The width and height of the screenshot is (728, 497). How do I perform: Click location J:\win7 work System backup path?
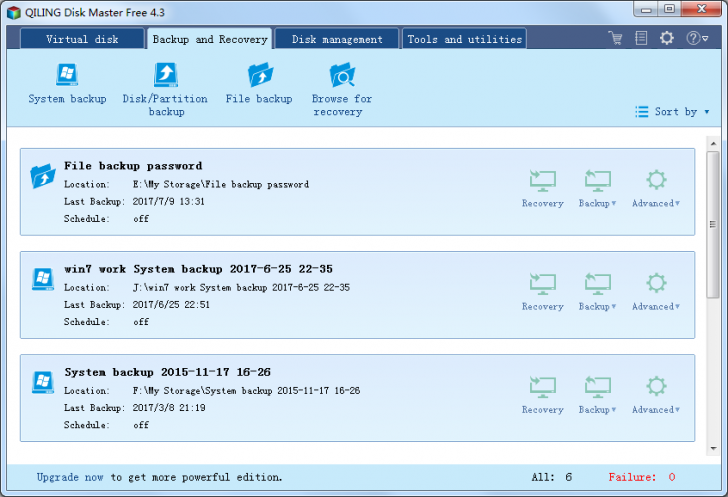(241, 288)
